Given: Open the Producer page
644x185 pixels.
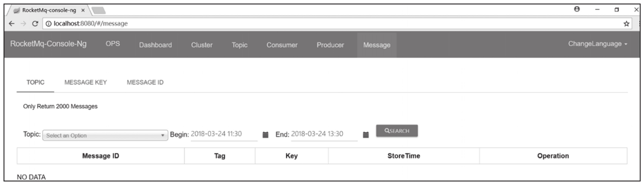Looking at the screenshot, I should pyautogui.click(x=330, y=45).
